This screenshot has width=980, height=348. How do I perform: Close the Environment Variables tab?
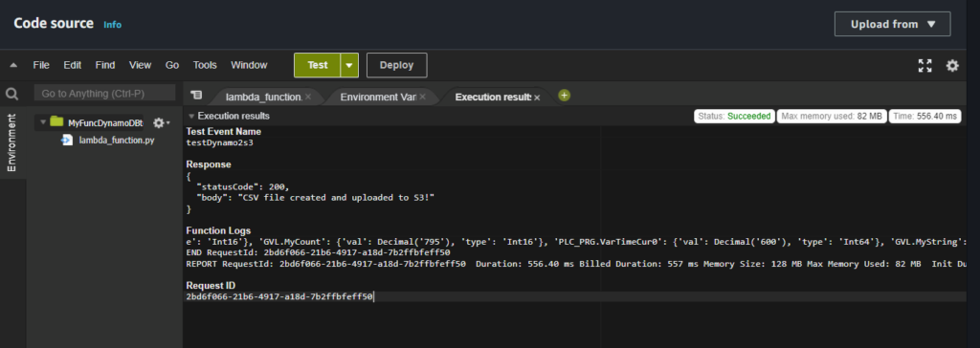pos(422,98)
